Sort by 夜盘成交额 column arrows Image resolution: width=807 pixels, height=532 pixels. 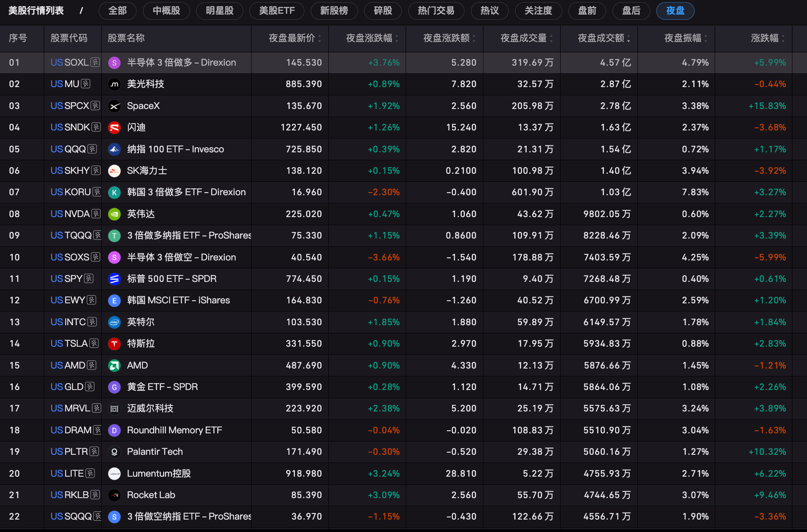[x=628, y=39]
